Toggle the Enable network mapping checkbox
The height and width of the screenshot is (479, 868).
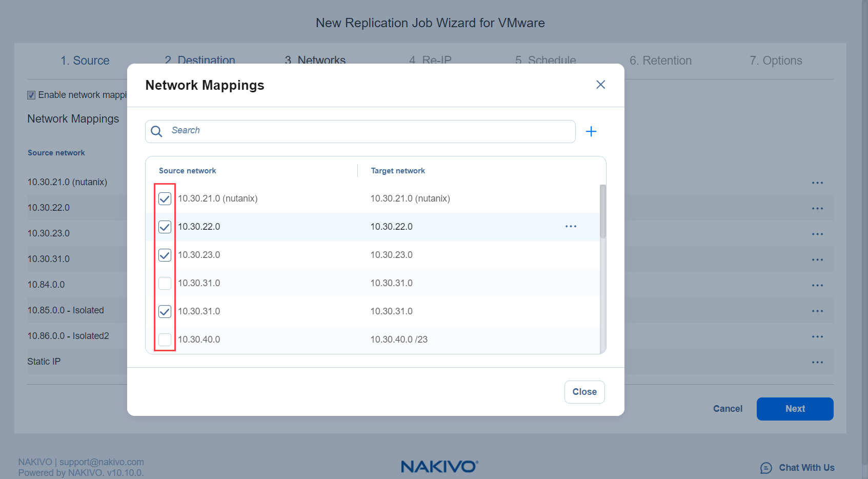pyautogui.click(x=31, y=95)
